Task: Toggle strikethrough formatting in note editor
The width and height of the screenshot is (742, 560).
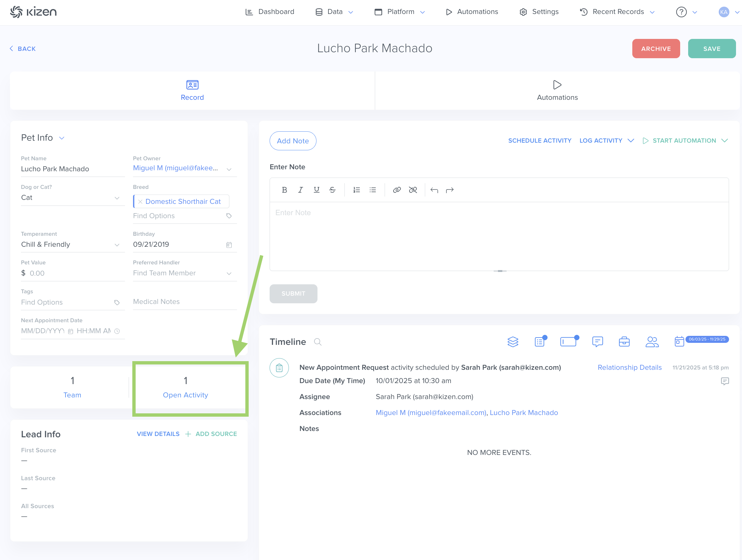Action: [x=332, y=190]
